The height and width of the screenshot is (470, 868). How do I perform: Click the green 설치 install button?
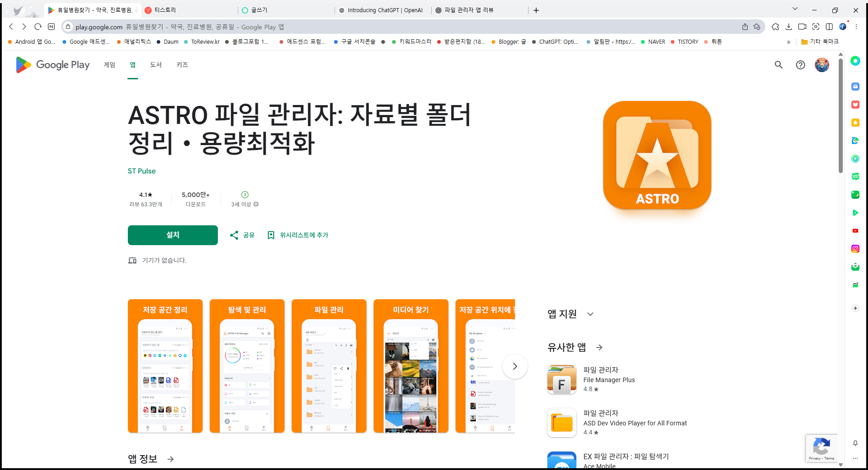point(172,235)
